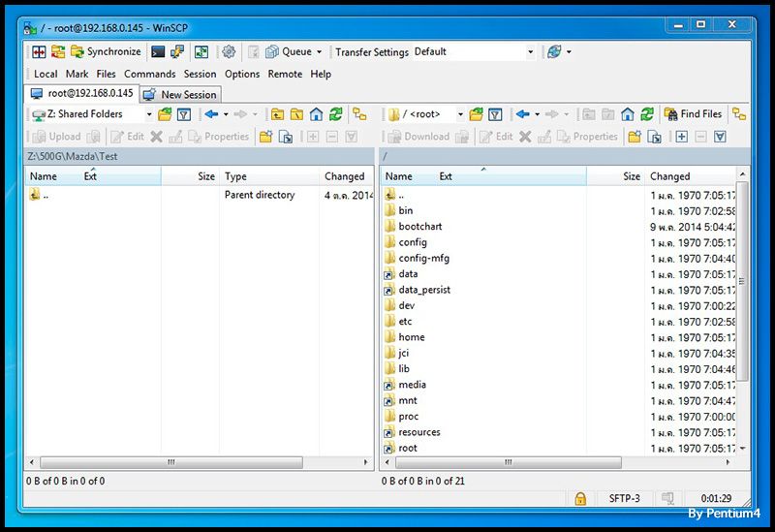The image size is (775, 532).
Task: Open the local directory tree icon
Action: [359, 114]
